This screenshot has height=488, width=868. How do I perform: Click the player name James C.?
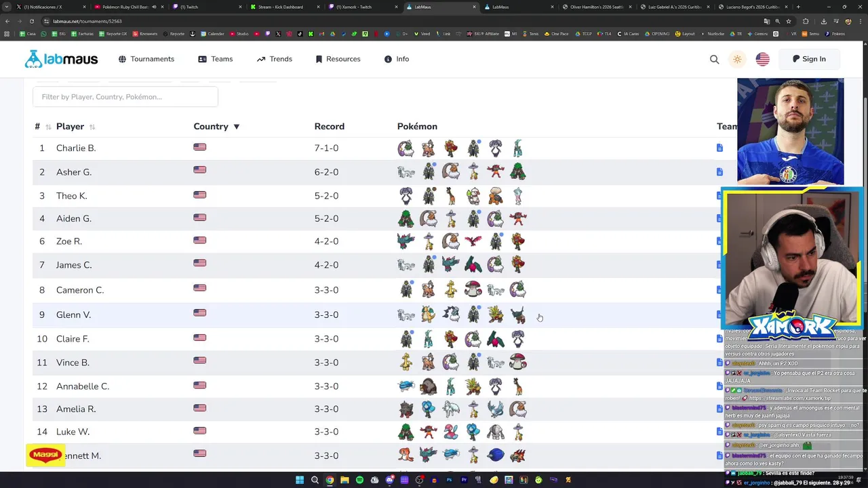tap(74, 265)
